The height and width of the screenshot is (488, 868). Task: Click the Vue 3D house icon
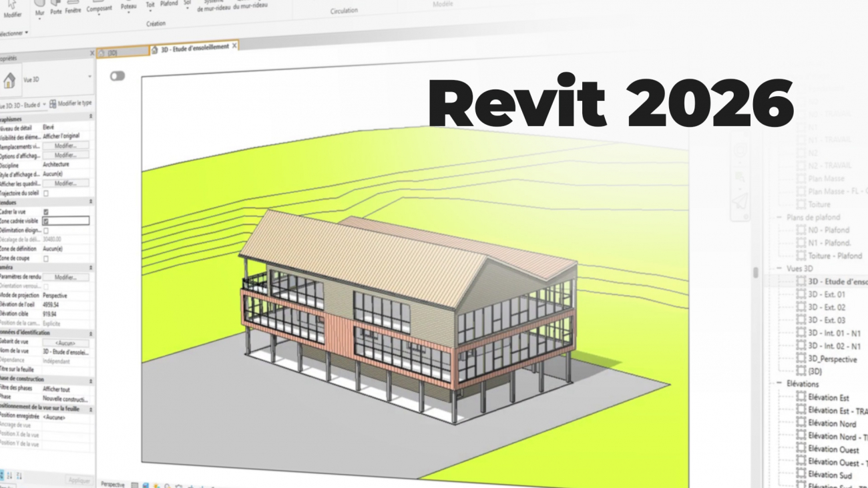click(x=9, y=81)
